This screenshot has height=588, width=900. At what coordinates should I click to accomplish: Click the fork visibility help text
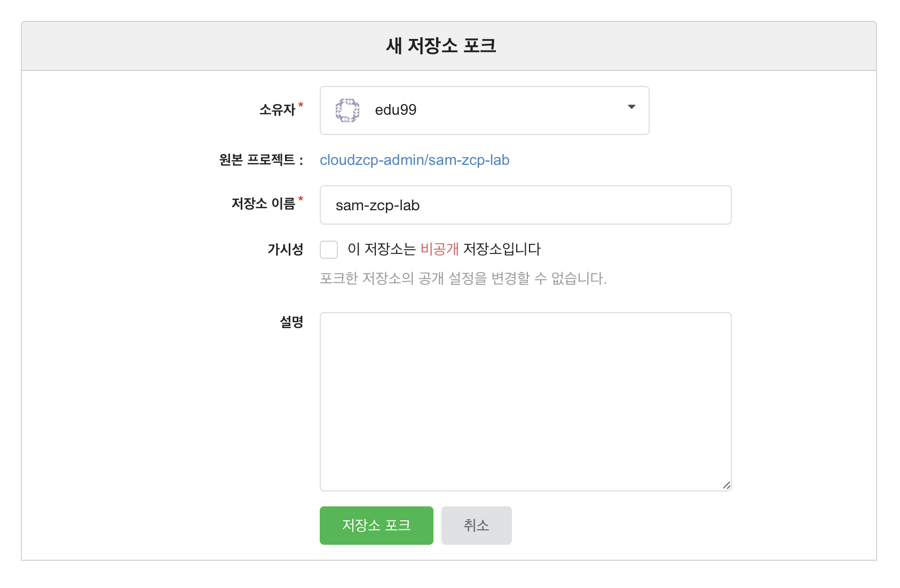pyautogui.click(x=463, y=279)
